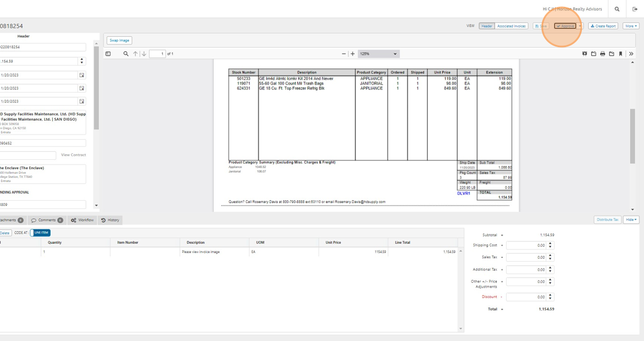
Task: Click the logout icon in top bar
Action: click(635, 9)
